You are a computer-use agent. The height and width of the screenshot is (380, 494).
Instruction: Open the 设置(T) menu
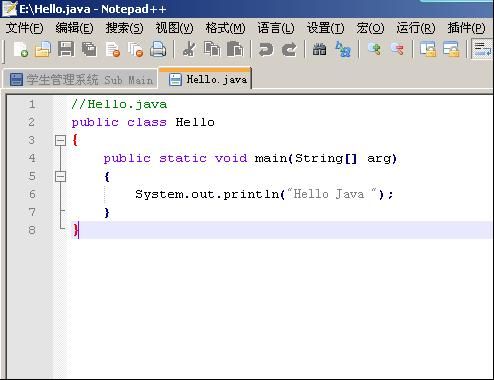325,28
